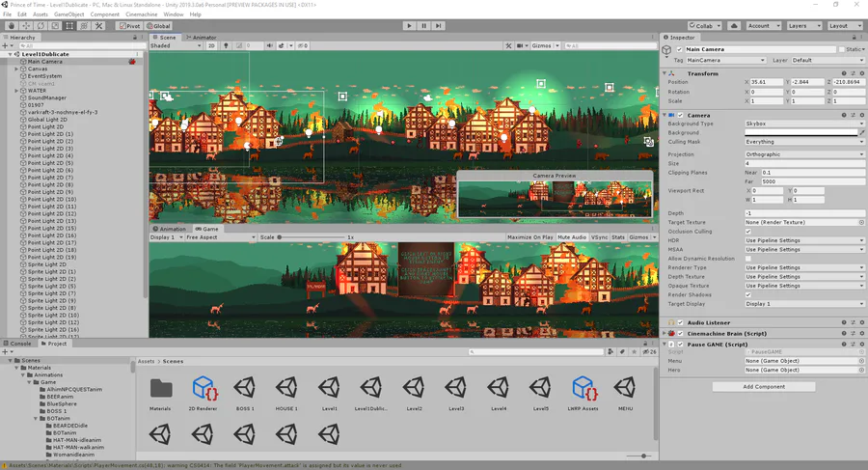This screenshot has width=868, height=470.
Task: Open the Layout dropdown in toolbar
Action: (845, 25)
